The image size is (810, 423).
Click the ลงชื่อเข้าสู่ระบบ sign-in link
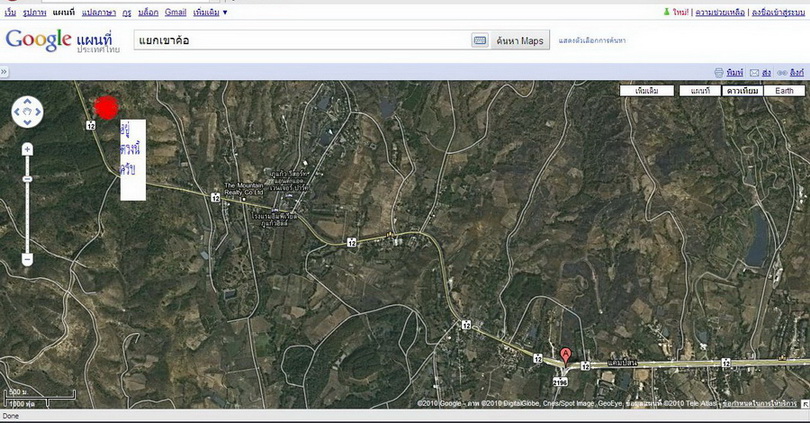pos(778,12)
